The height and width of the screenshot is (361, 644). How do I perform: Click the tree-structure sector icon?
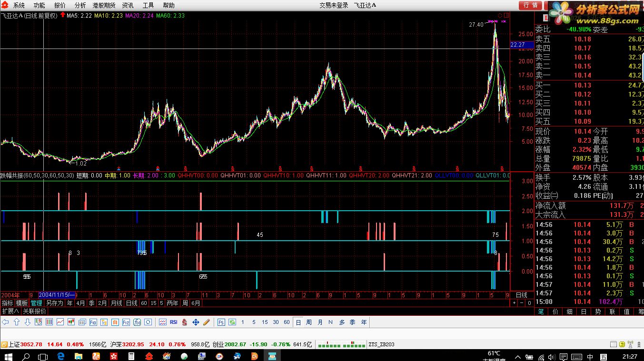[104, 322]
